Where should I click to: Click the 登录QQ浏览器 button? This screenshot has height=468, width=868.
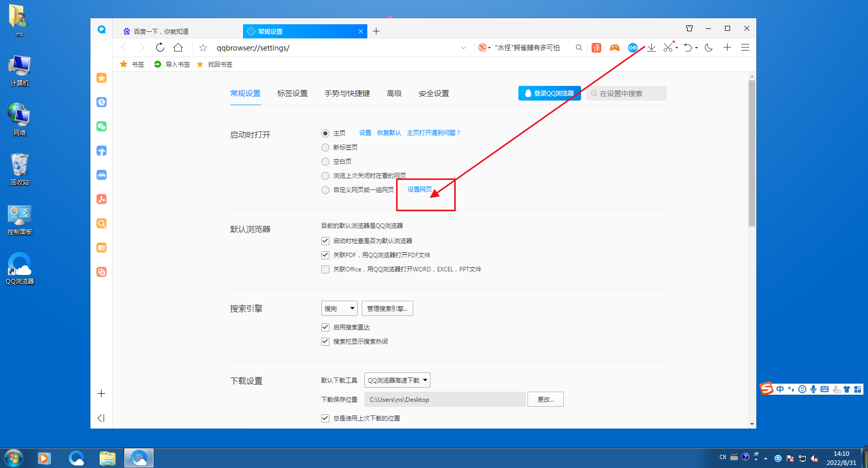[x=549, y=93]
